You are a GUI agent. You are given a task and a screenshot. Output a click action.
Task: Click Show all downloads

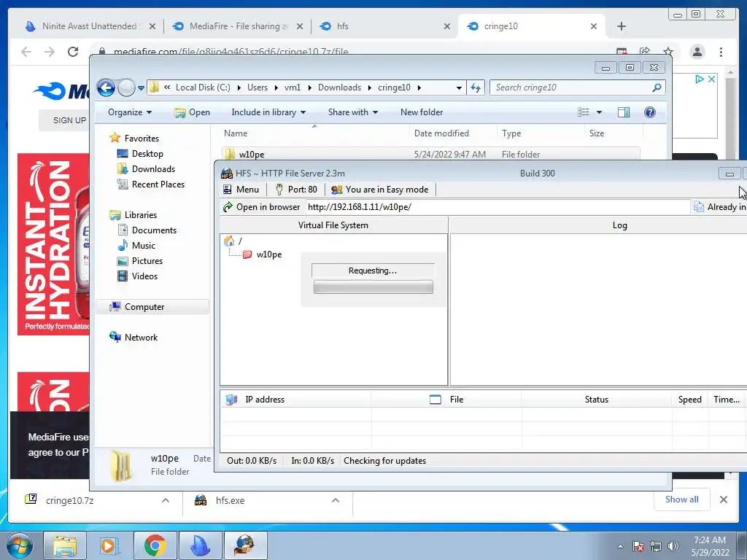pyautogui.click(x=682, y=499)
